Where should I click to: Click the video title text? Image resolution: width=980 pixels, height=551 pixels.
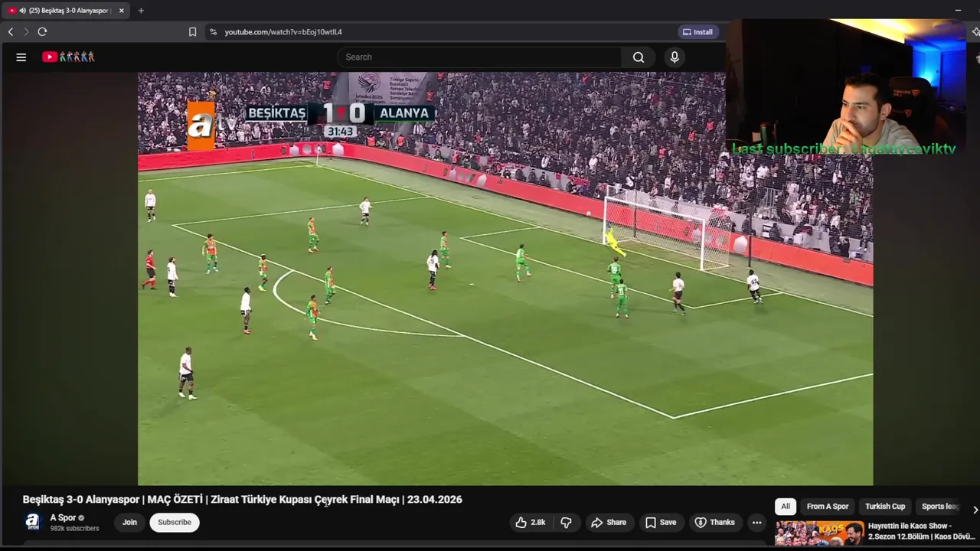pyautogui.click(x=242, y=500)
